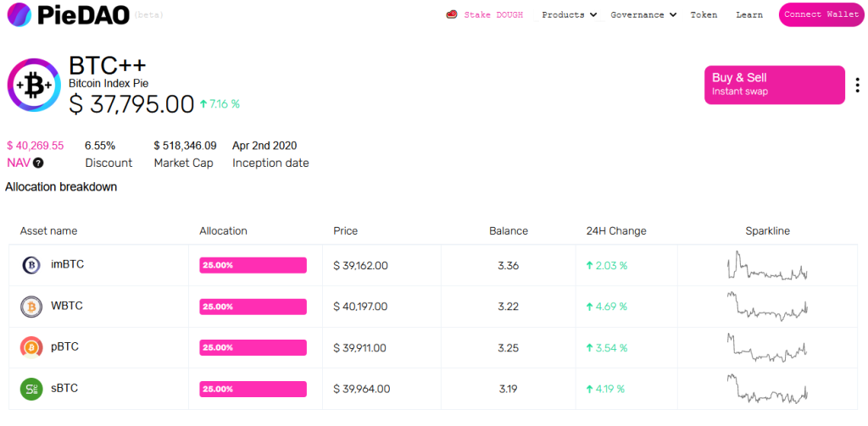This screenshot has width=868, height=426.
Task: Click the price $ 39,162.00
Action: pos(360,266)
